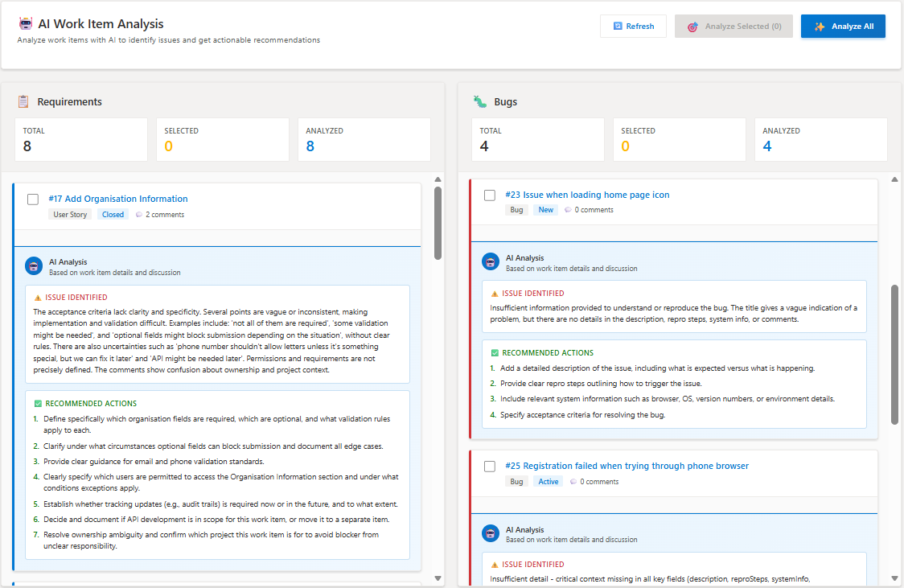Click green check icon in #17 recommended actions
Viewport: 904px width, 588px height.
point(38,404)
